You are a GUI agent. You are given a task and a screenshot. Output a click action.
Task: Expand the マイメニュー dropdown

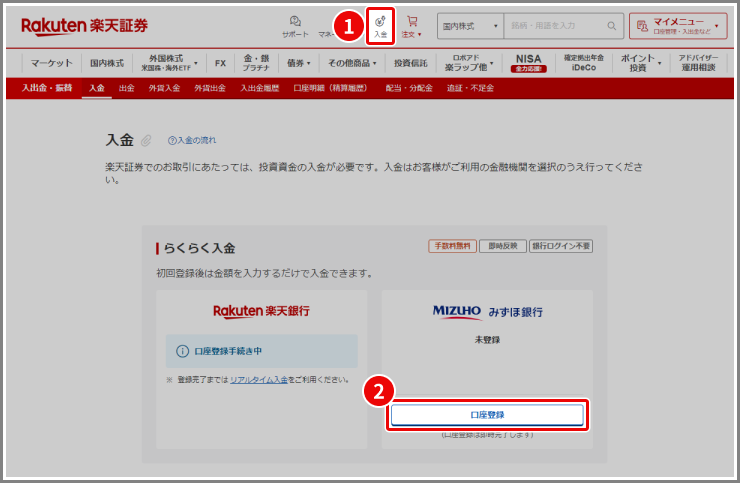716,26
